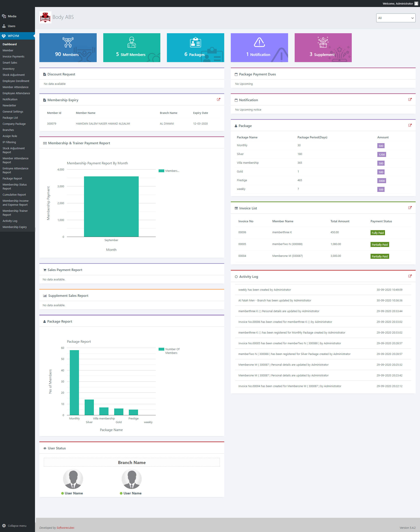Follow the Softwarecubes footer link
The width and height of the screenshot is (420, 532).
65,528
